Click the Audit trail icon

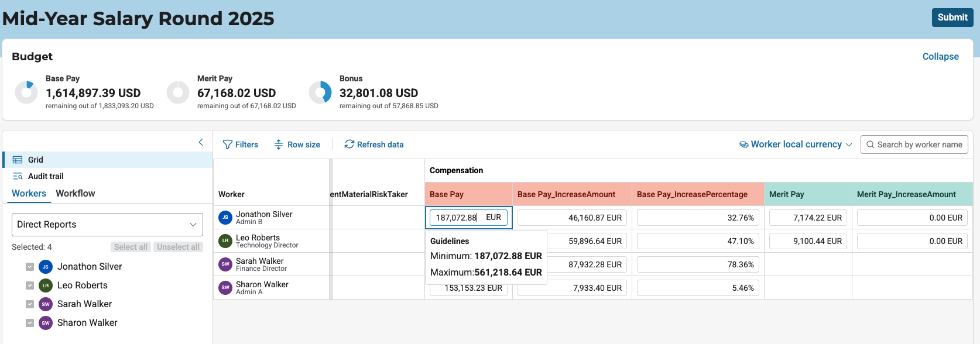click(x=18, y=176)
